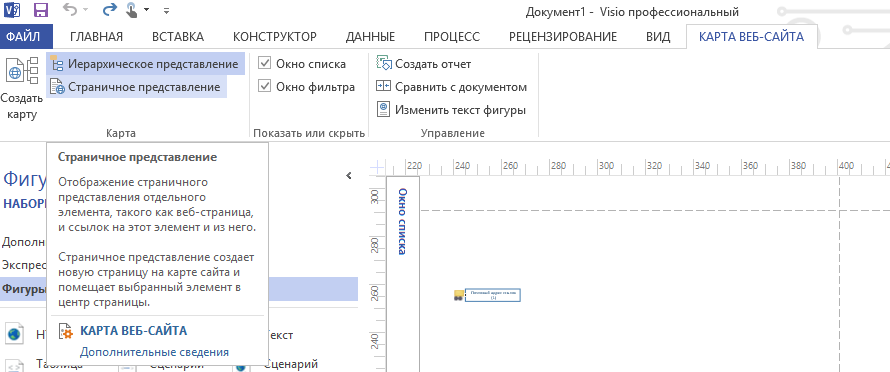The image size is (890, 372).
Task: Switch to the КОНСТРУКТОР tab
Action: coord(275,37)
